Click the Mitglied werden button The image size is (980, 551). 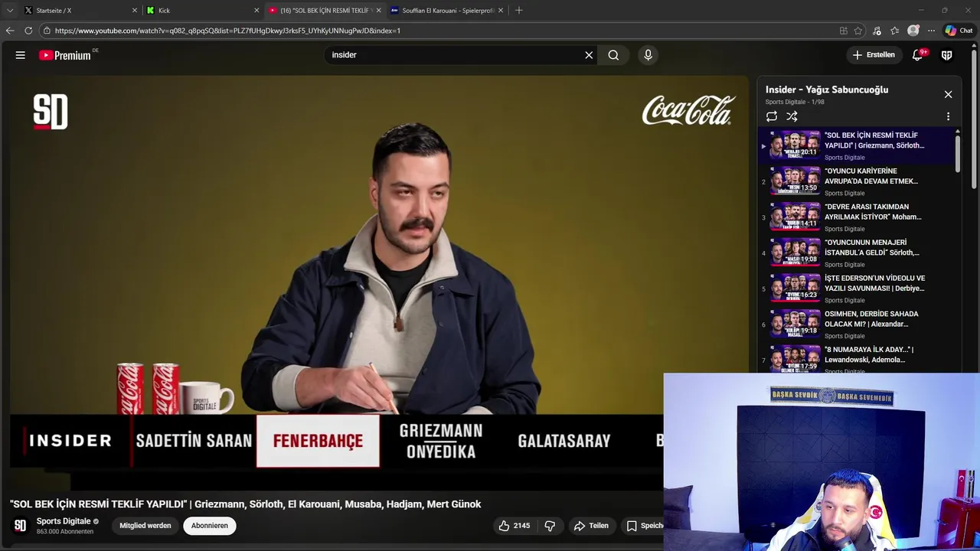pyautogui.click(x=145, y=526)
